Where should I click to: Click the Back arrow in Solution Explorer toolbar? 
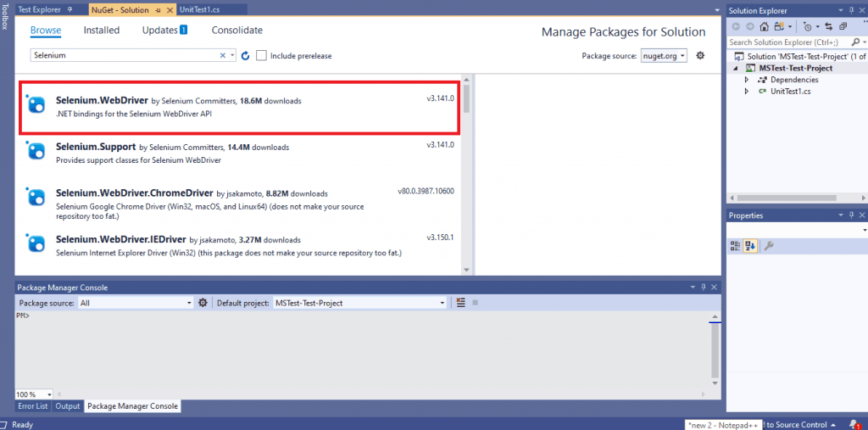(736, 26)
